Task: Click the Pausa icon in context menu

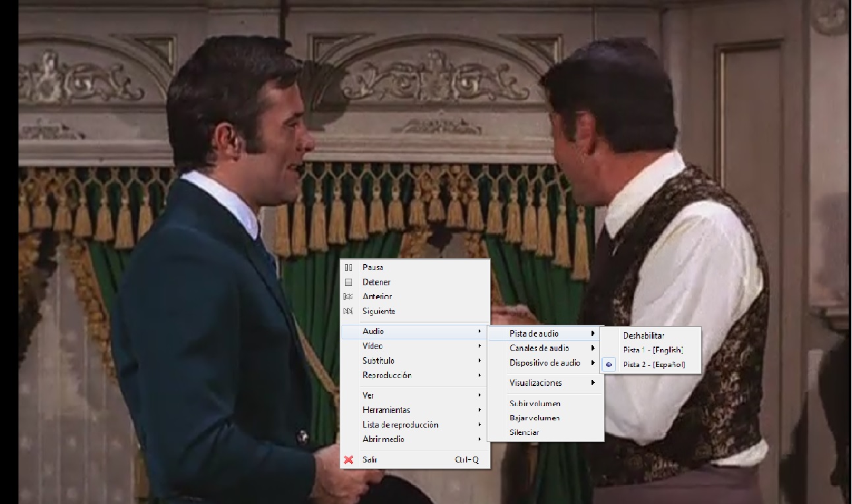Action: tap(348, 267)
